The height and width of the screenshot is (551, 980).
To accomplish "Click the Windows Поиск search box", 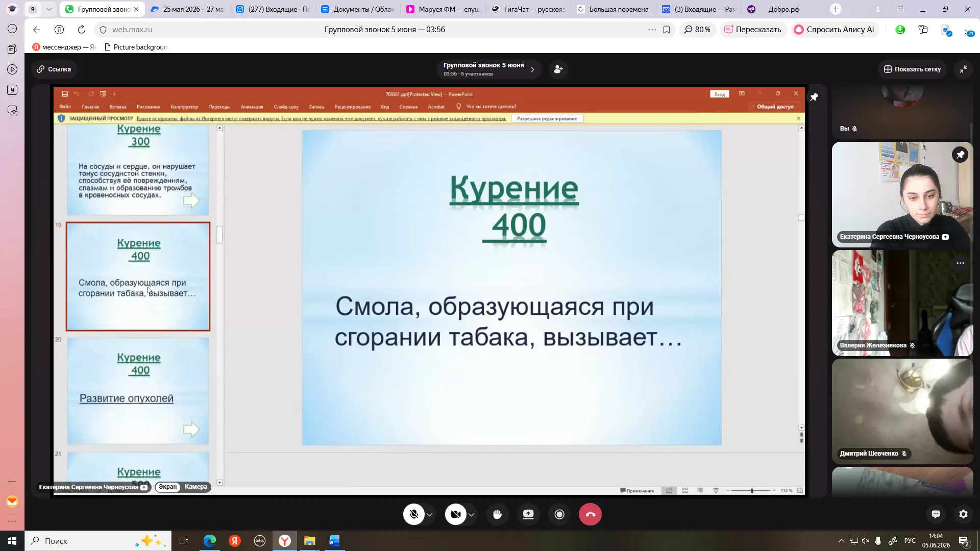I will (98, 541).
